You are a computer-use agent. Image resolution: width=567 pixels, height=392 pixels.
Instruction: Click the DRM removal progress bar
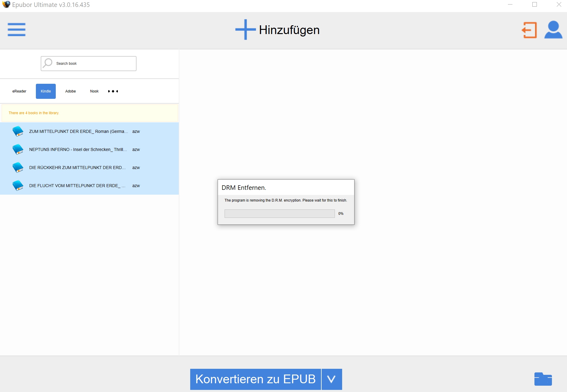click(279, 214)
